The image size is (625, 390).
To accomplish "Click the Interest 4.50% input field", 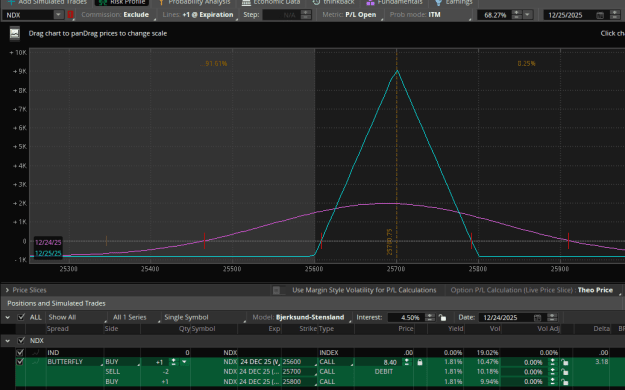I will tap(406, 317).
